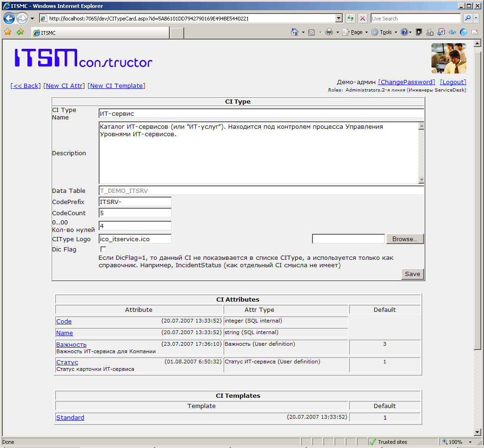Image resolution: width=484 pixels, height=448 pixels.
Task: Click 'Статус ИТ-сервиса (User definition)' cell
Action: tap(286, 365)
